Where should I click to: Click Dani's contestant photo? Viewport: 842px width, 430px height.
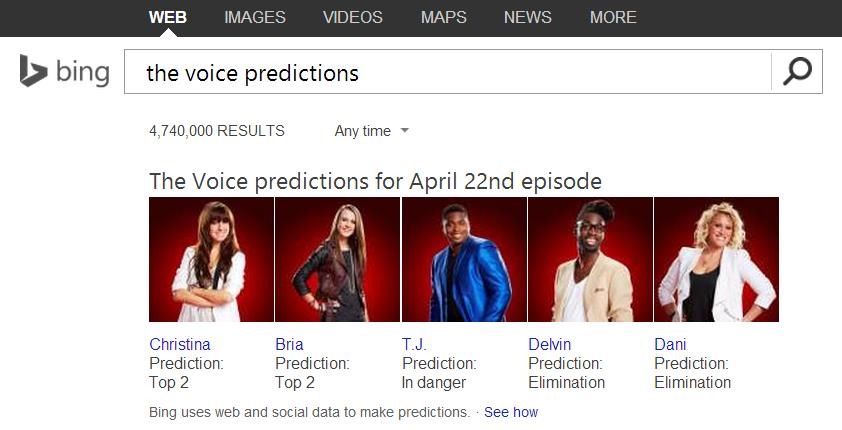click(x=716, y=259)
